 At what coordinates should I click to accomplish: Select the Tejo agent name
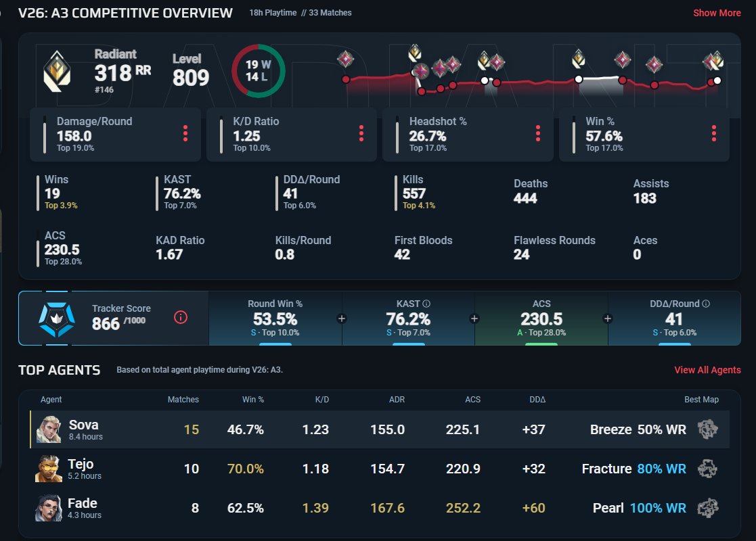pyautogui.click(x=81, y=464)
